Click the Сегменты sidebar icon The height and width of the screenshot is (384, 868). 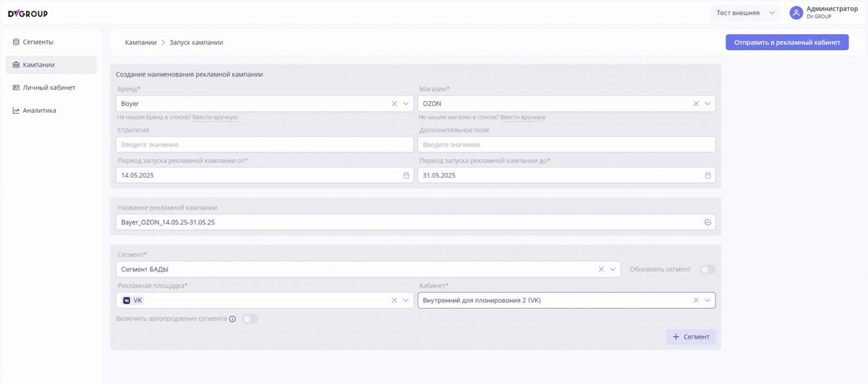[x=16, y=42]
